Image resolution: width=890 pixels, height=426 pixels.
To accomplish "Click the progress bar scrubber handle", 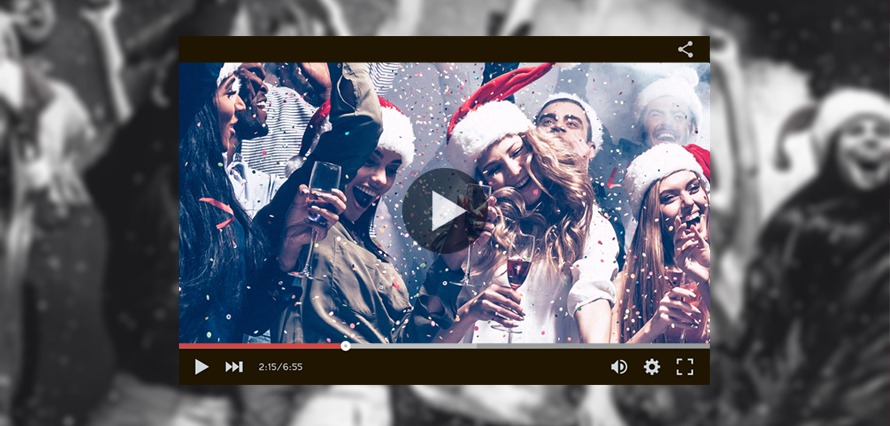I will [346, 346].
